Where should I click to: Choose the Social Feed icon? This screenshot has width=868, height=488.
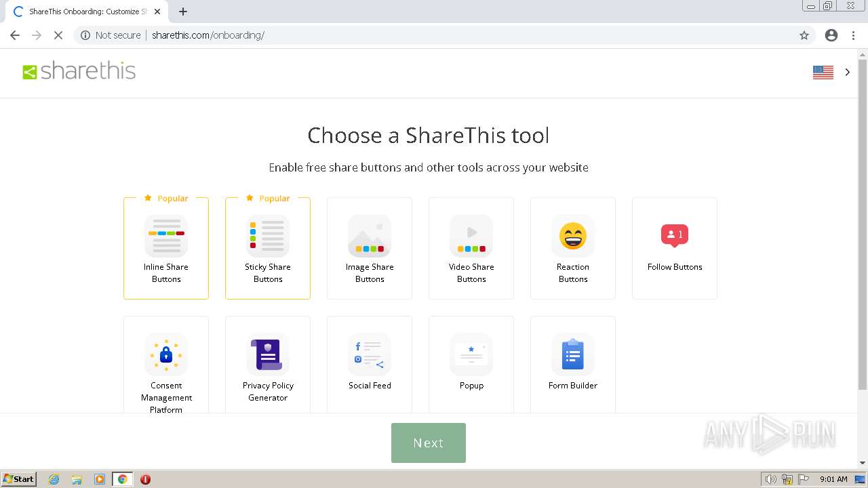click(x=370, y=354)
